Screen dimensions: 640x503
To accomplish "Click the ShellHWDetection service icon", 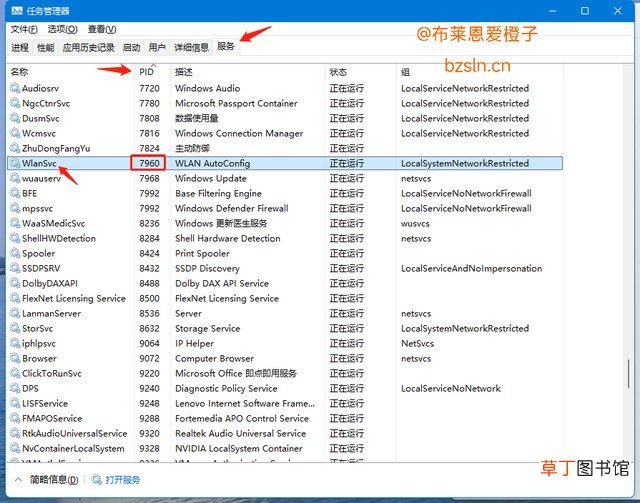I will (x=15, y=238).
